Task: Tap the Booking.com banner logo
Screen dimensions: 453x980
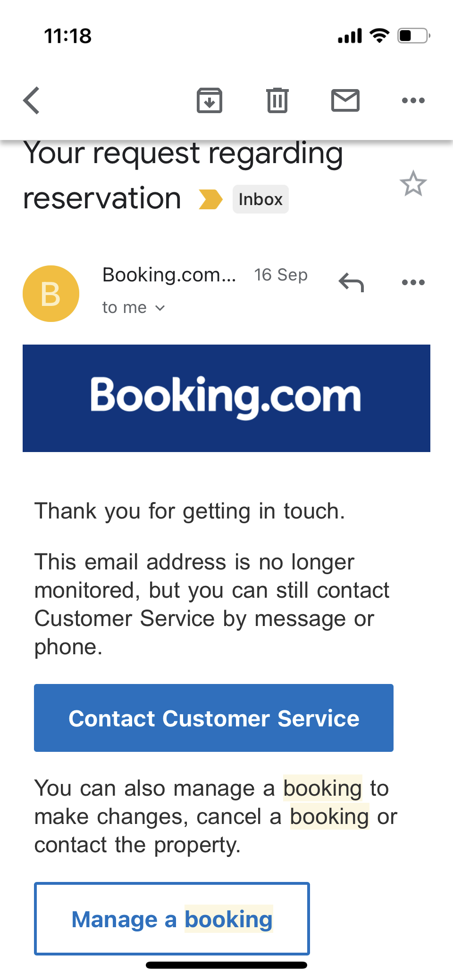Action: 226,398
